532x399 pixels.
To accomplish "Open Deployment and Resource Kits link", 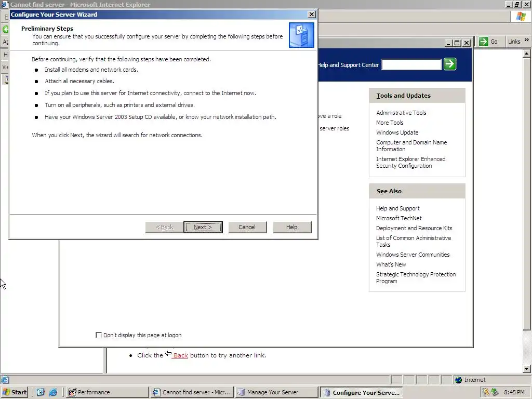I will click(414, 228).
